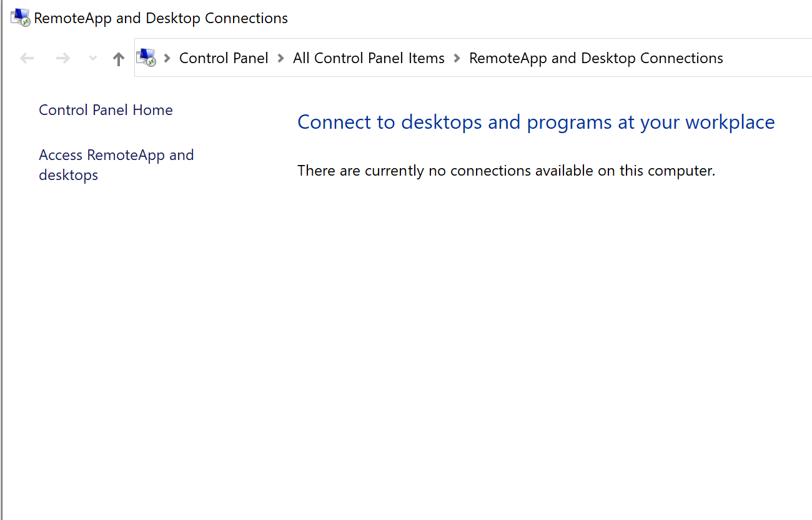
Task: Open Control Panel Home link
Action: click(x=106, y=110)
